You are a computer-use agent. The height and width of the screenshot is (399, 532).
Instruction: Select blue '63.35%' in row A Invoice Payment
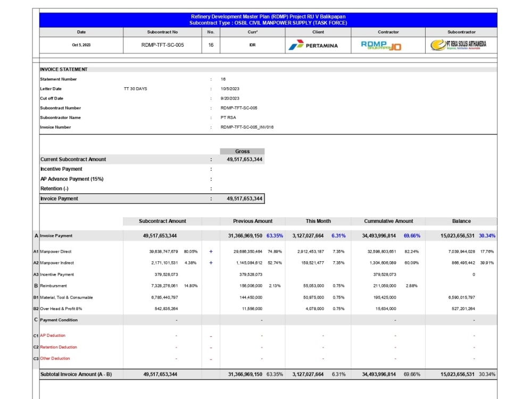pyautogui.click(x=275, y=236)
